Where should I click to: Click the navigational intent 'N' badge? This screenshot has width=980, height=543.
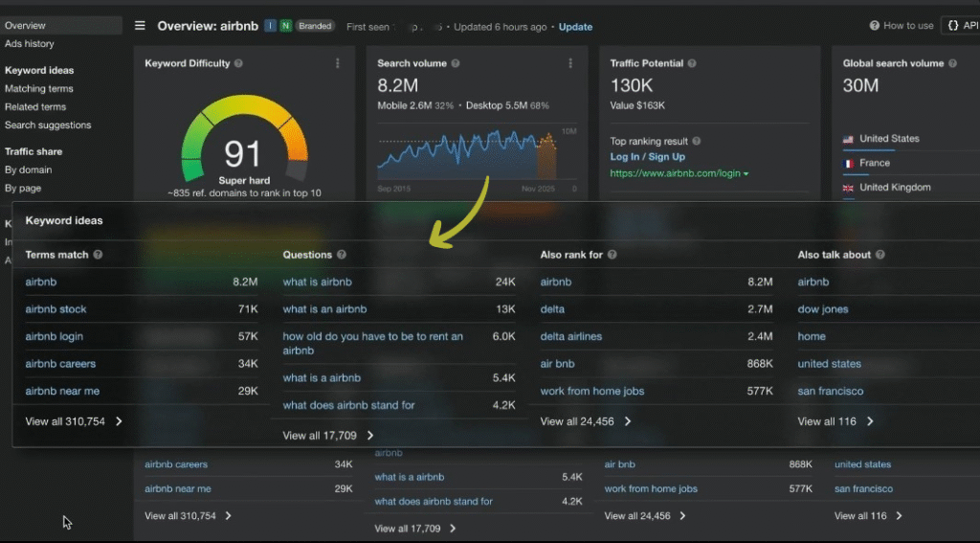click(285, 26)
